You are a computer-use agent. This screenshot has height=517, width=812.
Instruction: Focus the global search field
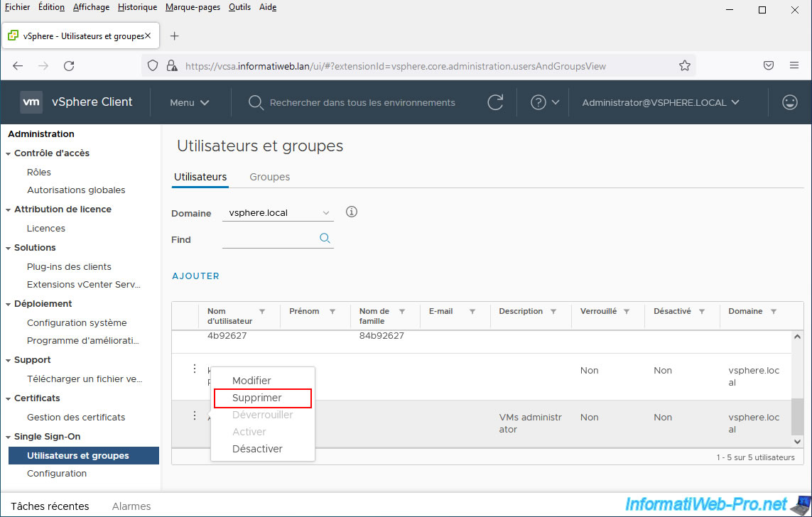[362, 102]
